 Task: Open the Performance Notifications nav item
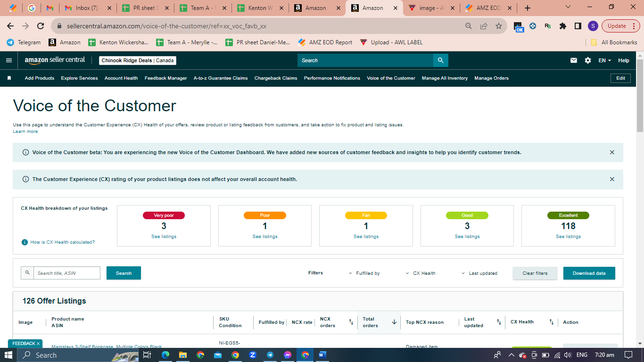tap(332, 78)
